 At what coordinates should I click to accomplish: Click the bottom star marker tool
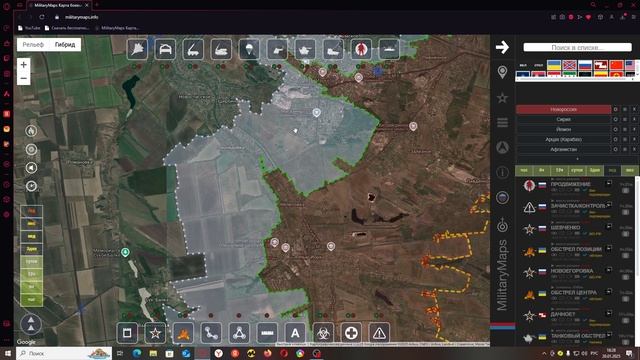[155, 333]
